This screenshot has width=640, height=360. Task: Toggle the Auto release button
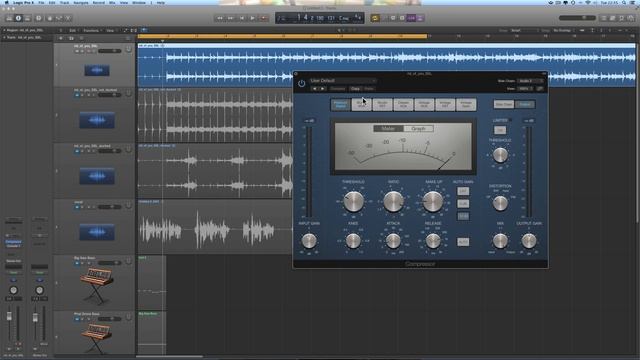pyautogui.click(x=463, y=242)
